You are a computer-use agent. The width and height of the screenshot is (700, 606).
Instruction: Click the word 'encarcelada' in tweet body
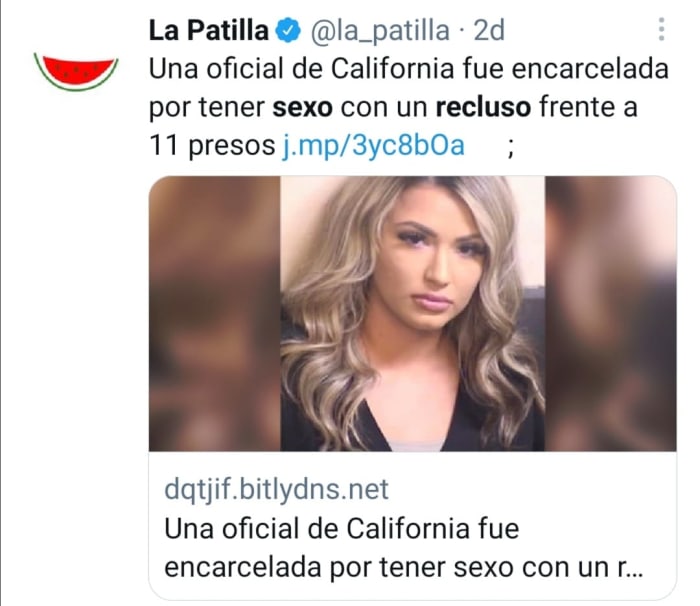[x=590, y=69]
